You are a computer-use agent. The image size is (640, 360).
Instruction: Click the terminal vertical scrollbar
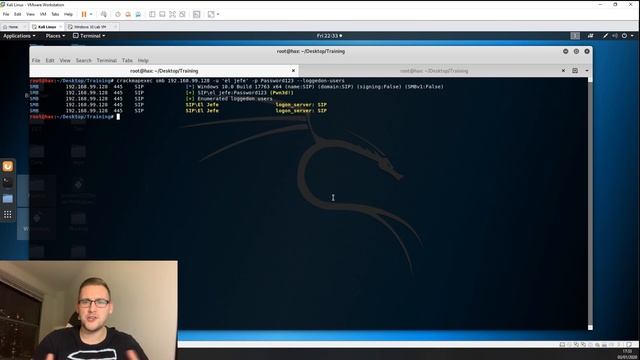[590, 203]
